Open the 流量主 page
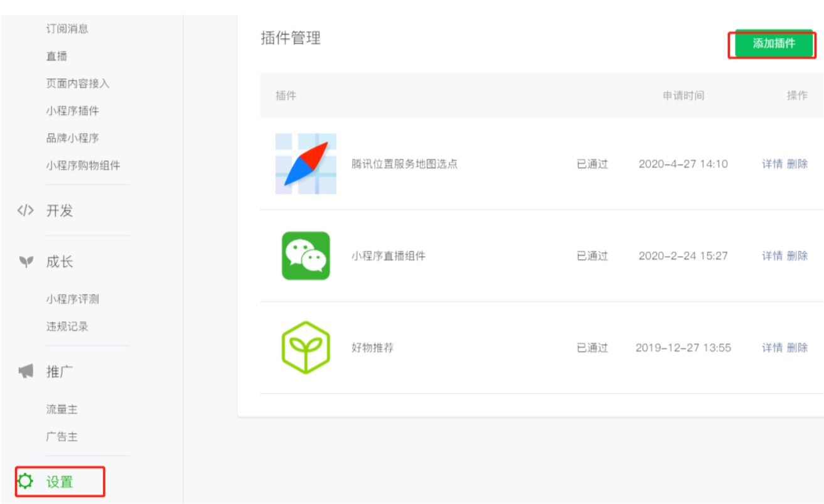824x504 pixels. point(62,409)
